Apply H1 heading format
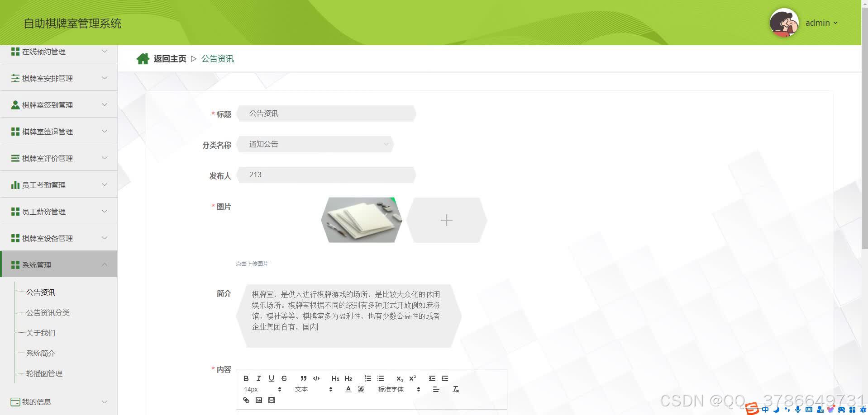The height and width of the screenshot is (415, 868). coord(335,378)
